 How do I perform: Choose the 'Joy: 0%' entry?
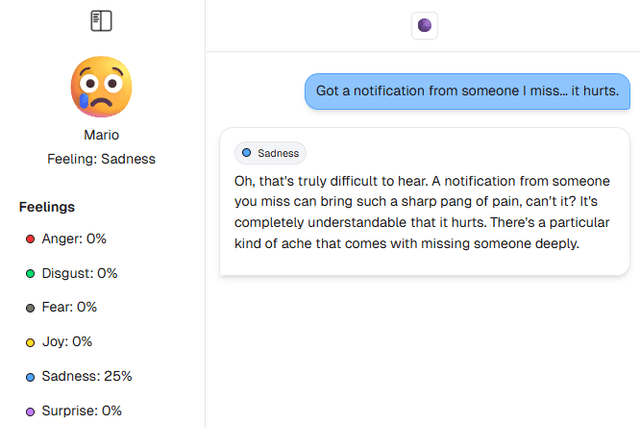67,342
